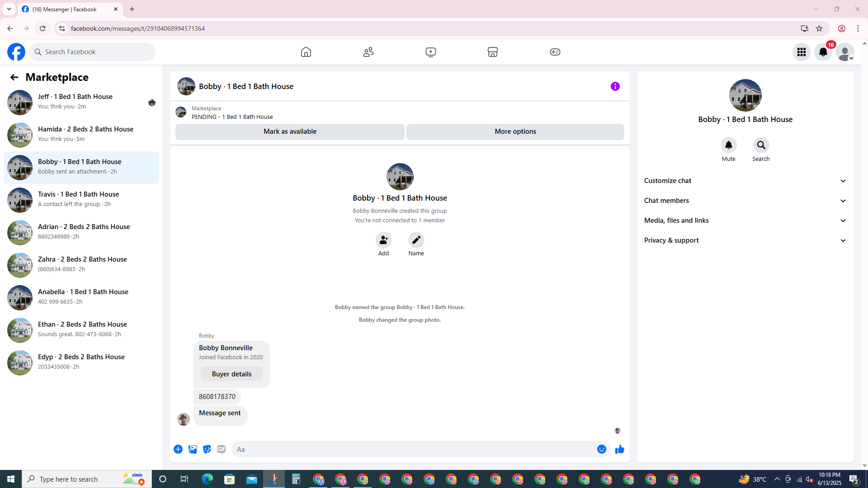Viewport: 868px width, 488px height.
Task: Send a thumbs-up like
Action: point(620,449)
